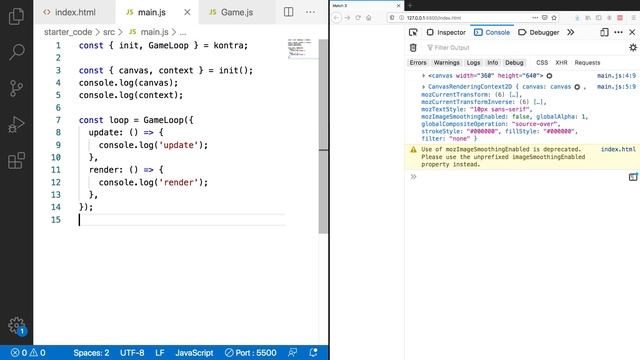Screen dimensions: 640x360
Task: Change indentation via Spaces: 2
Action: coord(91,353)
